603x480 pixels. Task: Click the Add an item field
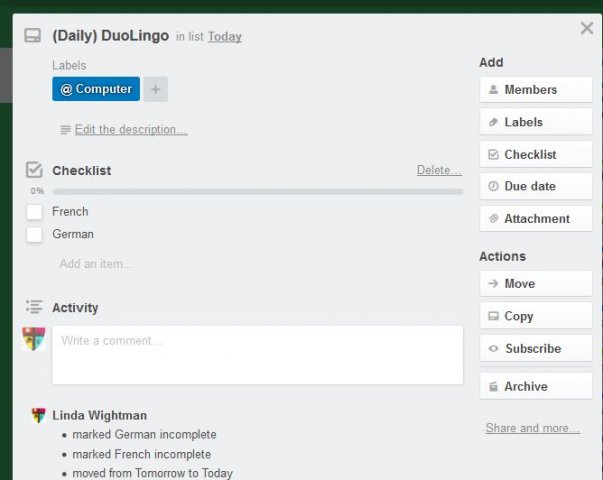click(97, 264)
